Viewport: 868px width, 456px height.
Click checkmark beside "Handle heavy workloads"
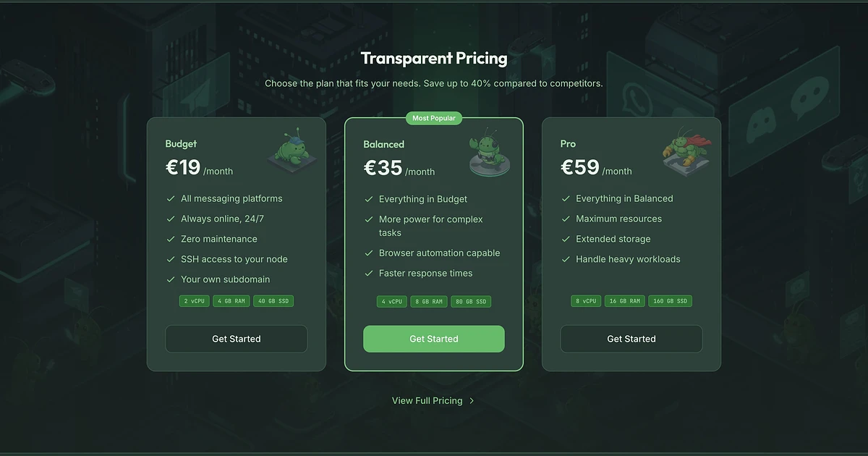566,258
